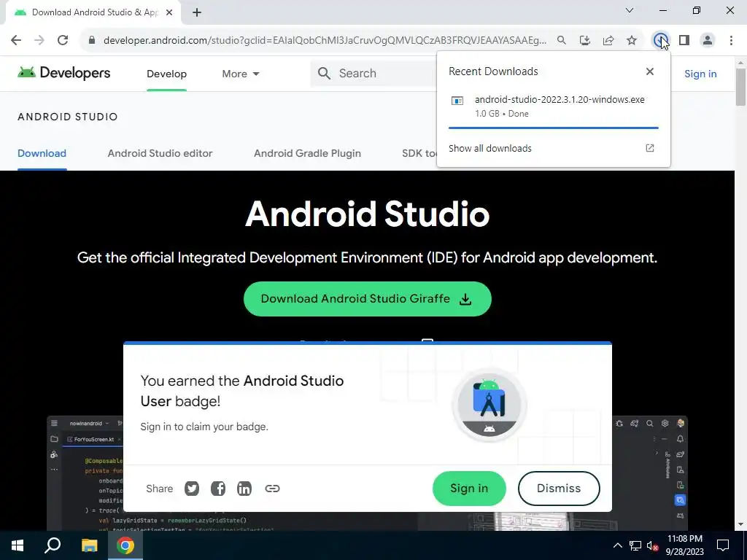Bookmark this page with the star icon
Screen dimensions: 747x560
point(632,40)
